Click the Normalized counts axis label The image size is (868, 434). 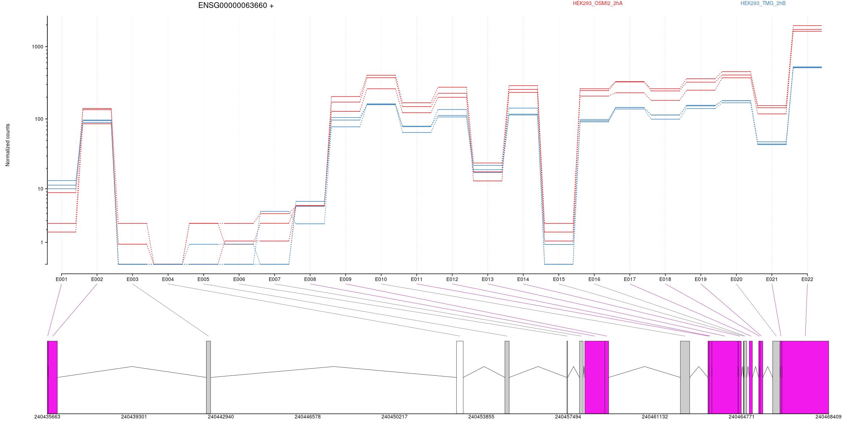(x=8, y=145)
